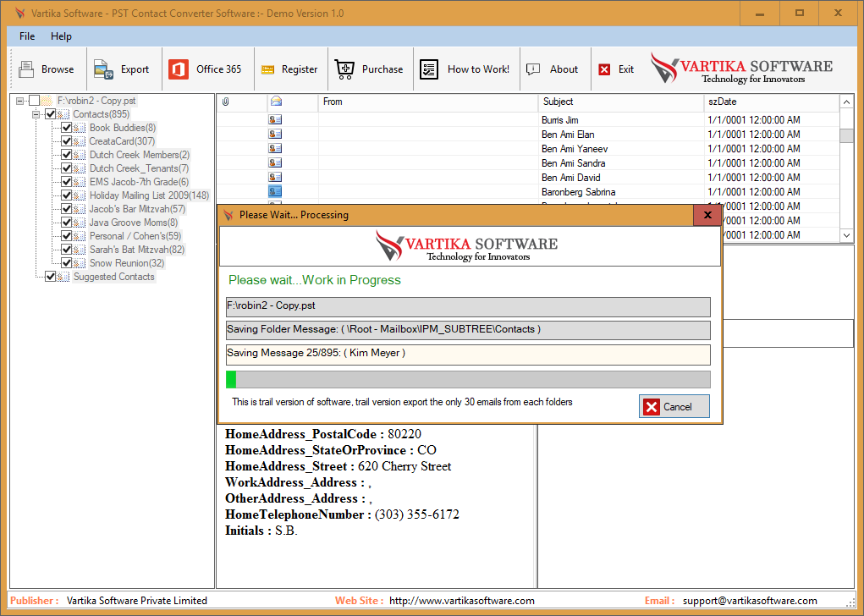Select the EMS Jacob-7th Grade(6) folder

coord(140,182)
